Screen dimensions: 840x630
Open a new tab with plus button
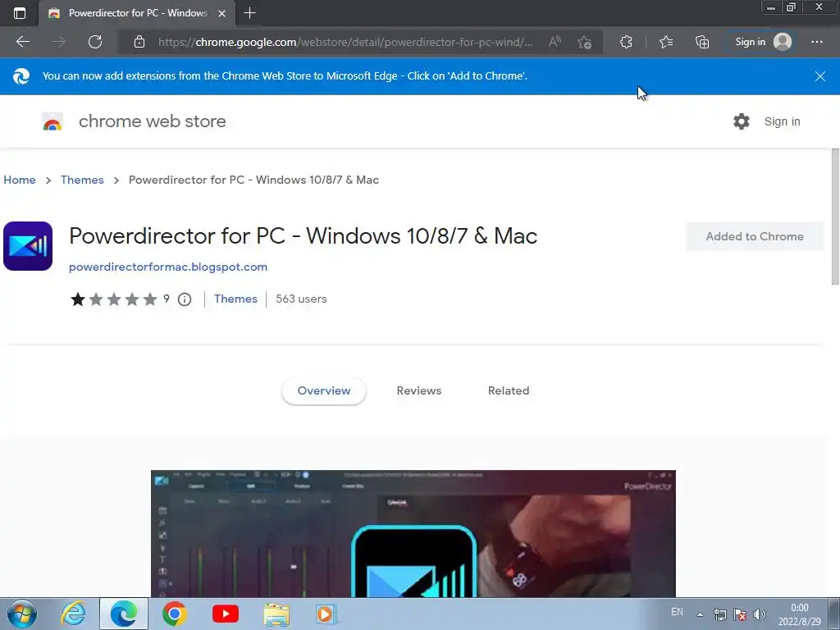[x=249, y=13]
